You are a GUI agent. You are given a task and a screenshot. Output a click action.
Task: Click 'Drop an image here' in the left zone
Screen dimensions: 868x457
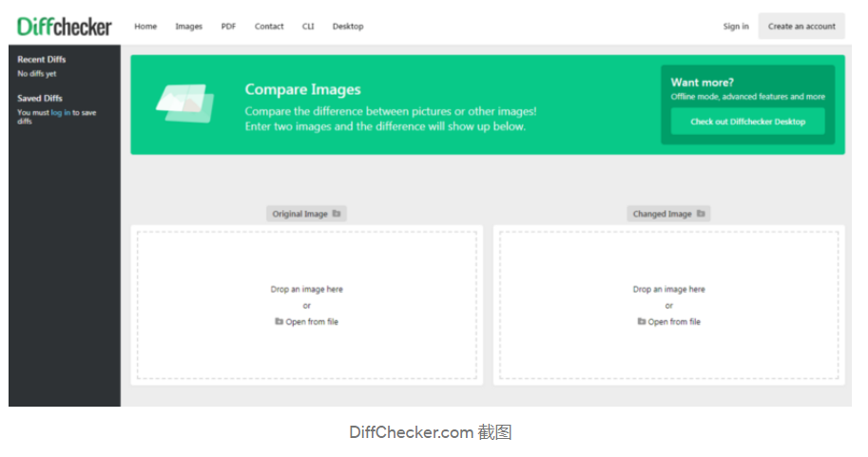point(307,289)
